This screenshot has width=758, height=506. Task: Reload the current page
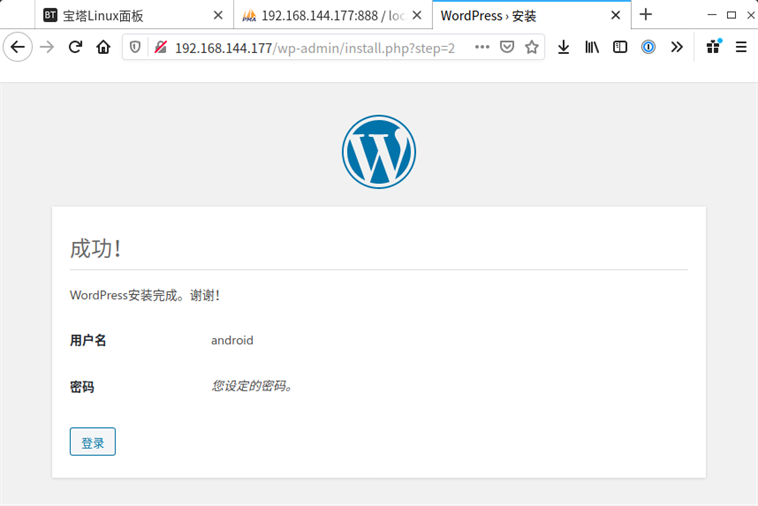click(x=75, y=47)
